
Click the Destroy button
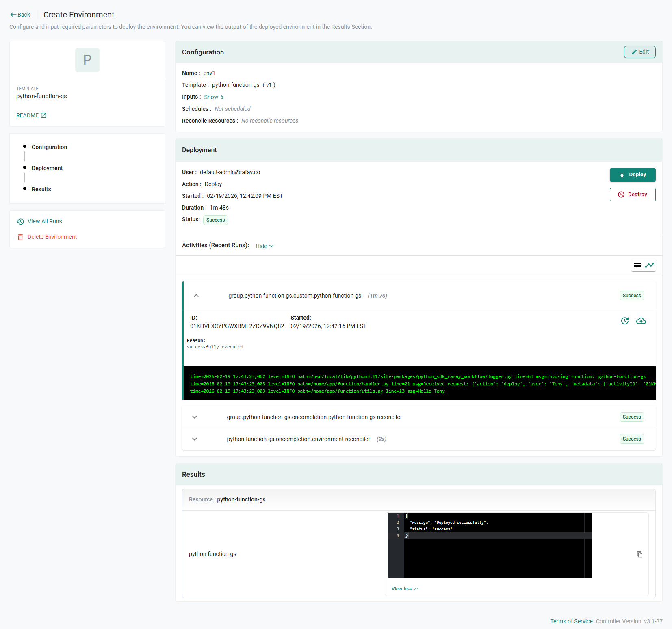pyautogui.click(x=632, y=195)
